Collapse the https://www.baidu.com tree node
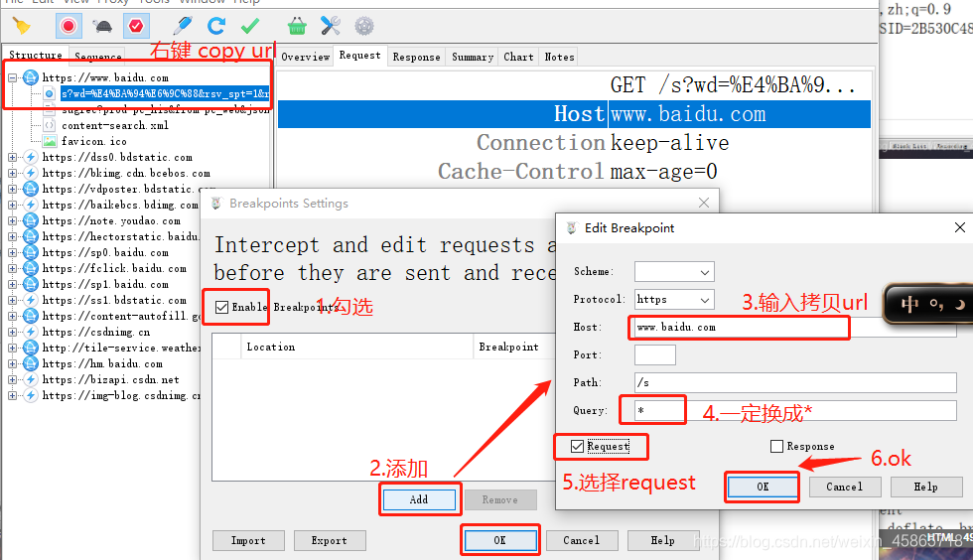Screen dimensions: 973x560 click(x=12, y=77)
